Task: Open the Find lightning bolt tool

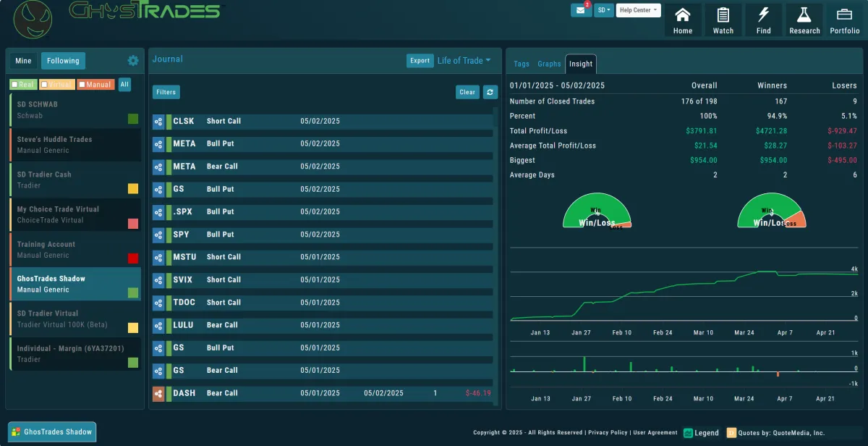Action: 764,20
